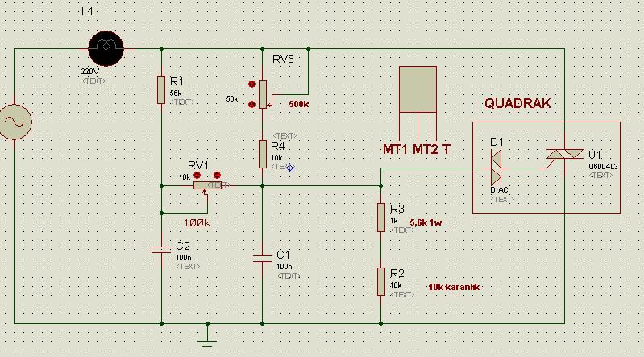Select the U1 triac symbol
Viewport: 644px width, 357px height.
[x=563, y=154]
